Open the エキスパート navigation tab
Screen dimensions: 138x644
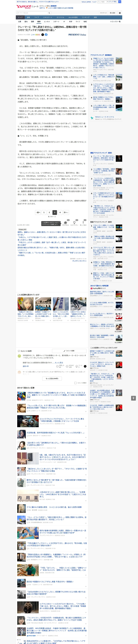(48, 17)
